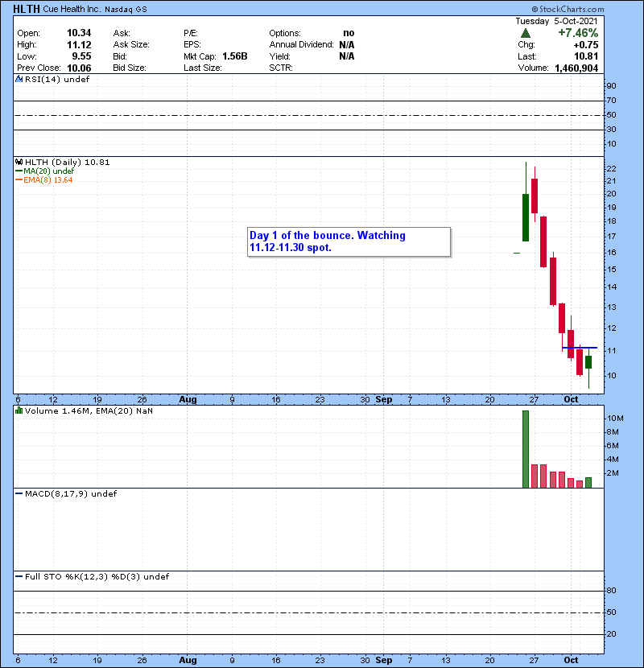This screenshot has height=668, width=644.
Task: Click the High value 11.12
Action: [x=79, y=45]
